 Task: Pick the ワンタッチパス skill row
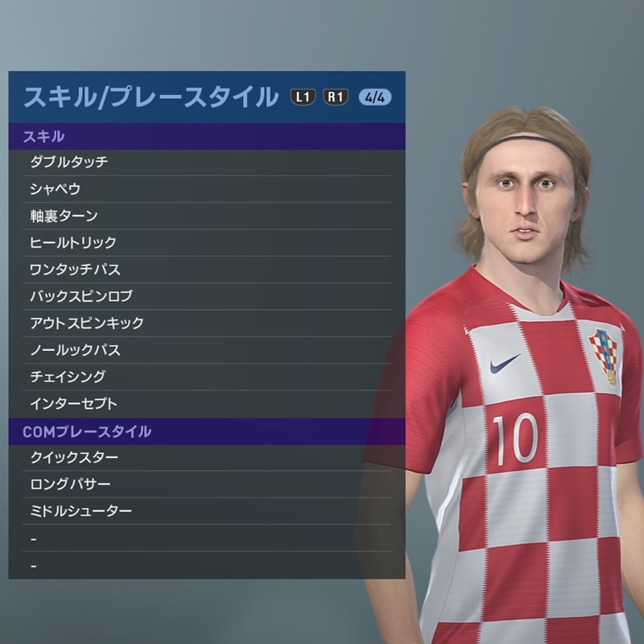click(x=207, y=270)
